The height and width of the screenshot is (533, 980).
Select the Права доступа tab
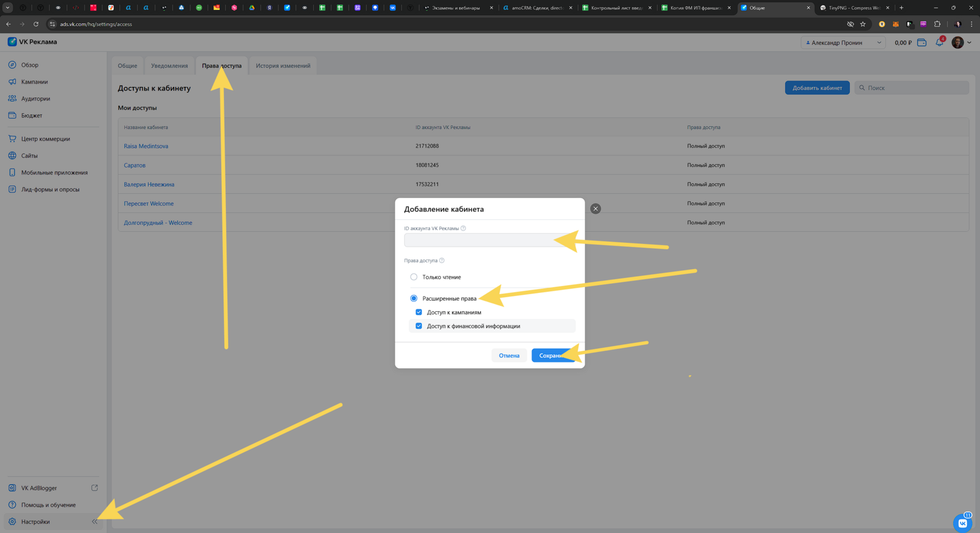pyautogui.click(x=222, y=65)
